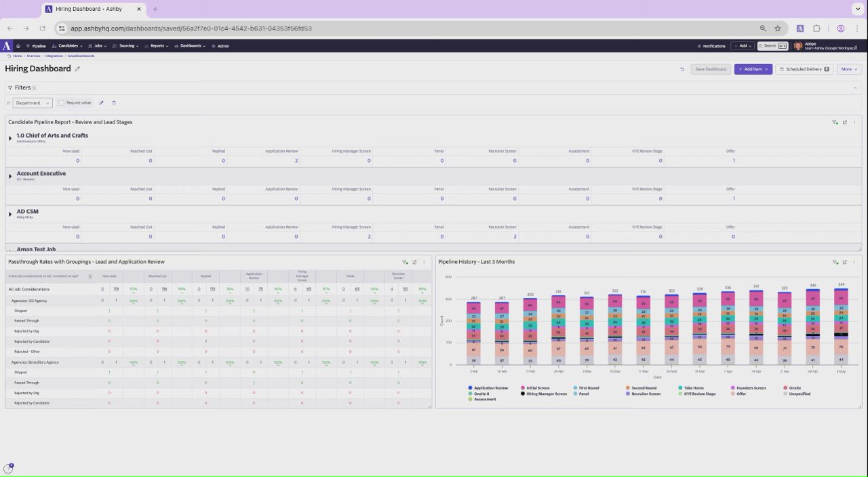Click the 5 May bar total 349
The image size is (868, 477).
coord(841,285)
